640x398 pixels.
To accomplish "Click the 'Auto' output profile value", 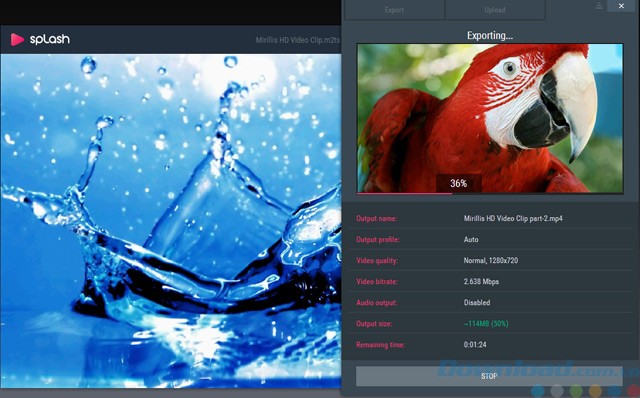I will point(471,240).
